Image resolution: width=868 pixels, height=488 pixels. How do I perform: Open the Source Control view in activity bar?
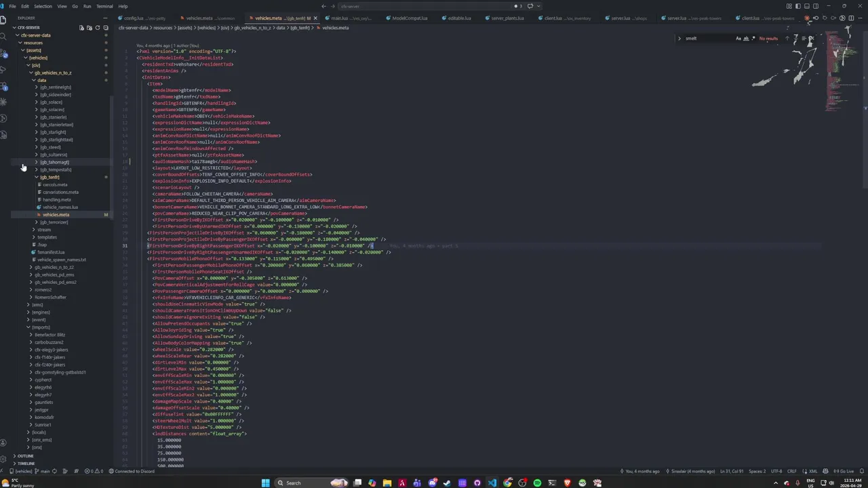coord(3,53)
